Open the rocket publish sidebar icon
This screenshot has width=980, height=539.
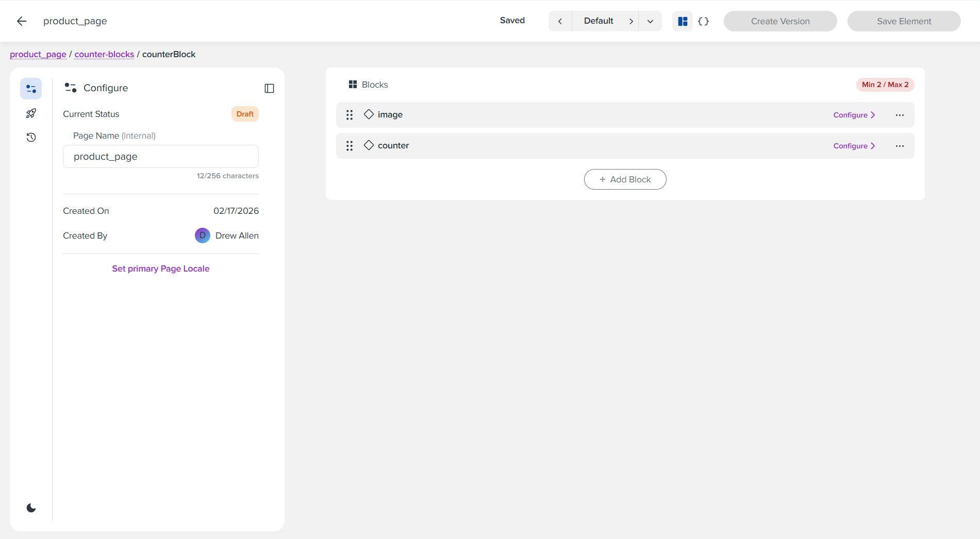pos(31,113)
